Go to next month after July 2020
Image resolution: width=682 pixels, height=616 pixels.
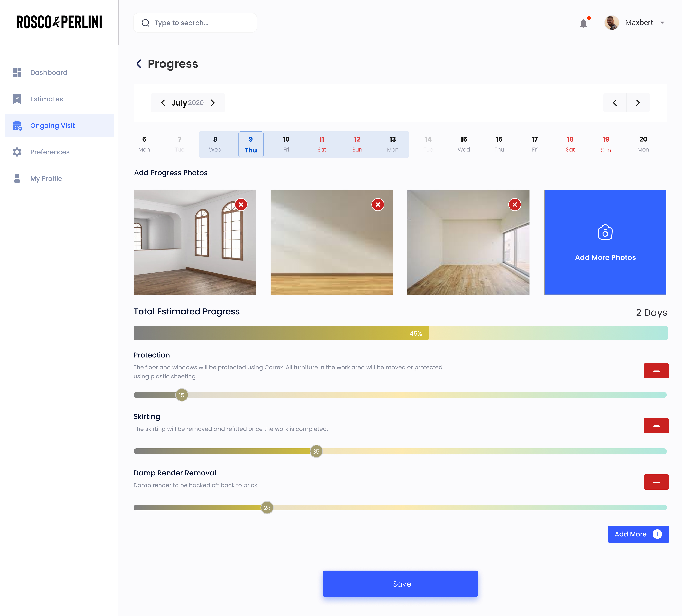[213, 103]
